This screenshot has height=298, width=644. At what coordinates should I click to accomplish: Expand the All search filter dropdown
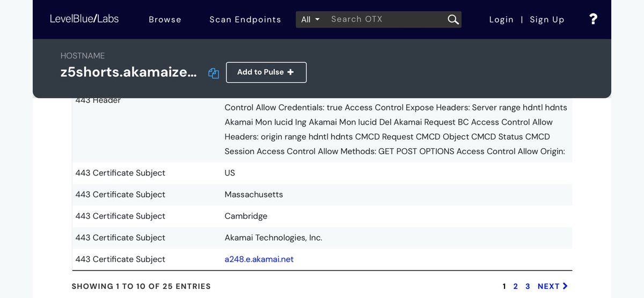tap(310, 19)
